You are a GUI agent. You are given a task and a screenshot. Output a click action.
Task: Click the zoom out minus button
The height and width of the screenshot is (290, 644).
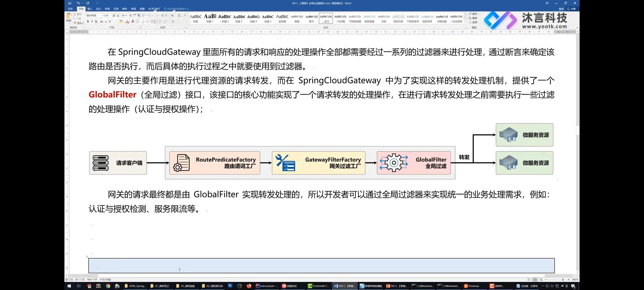(546, 280)
